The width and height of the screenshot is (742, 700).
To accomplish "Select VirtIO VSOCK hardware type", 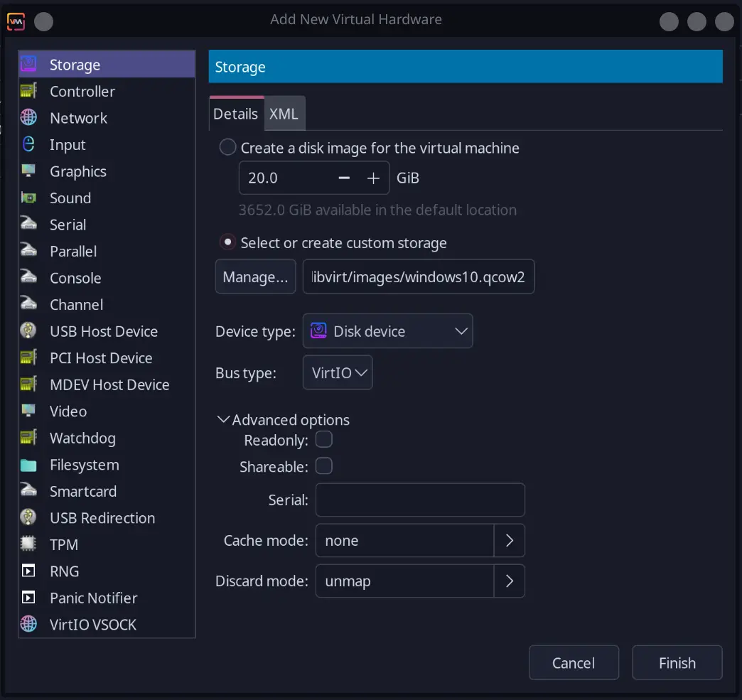I will [x=92, y=625].
